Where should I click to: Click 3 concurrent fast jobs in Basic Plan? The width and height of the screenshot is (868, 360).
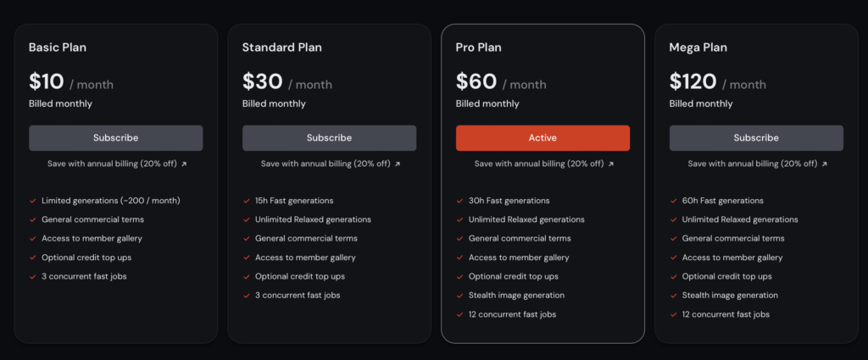click(84, 276)
